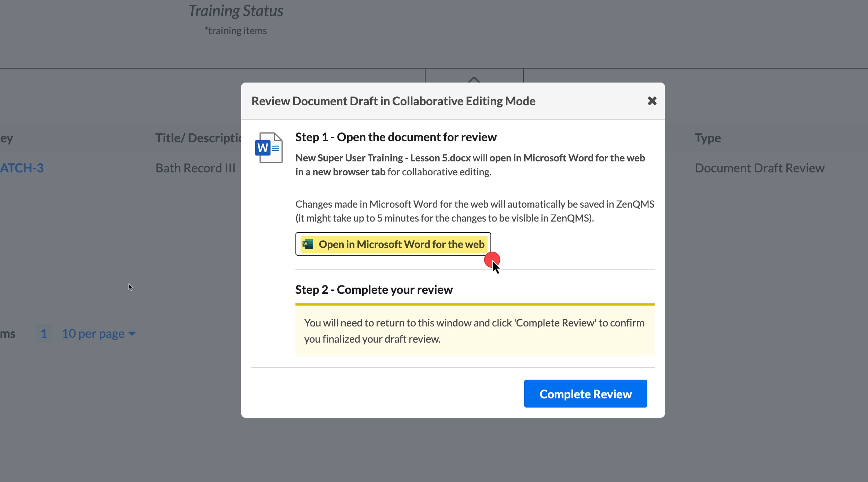The width and height of the screenshot is (868, 482).
Task: Open in Microsoft Word for the web
Action: pyautogui.click(x=393, y=244)
